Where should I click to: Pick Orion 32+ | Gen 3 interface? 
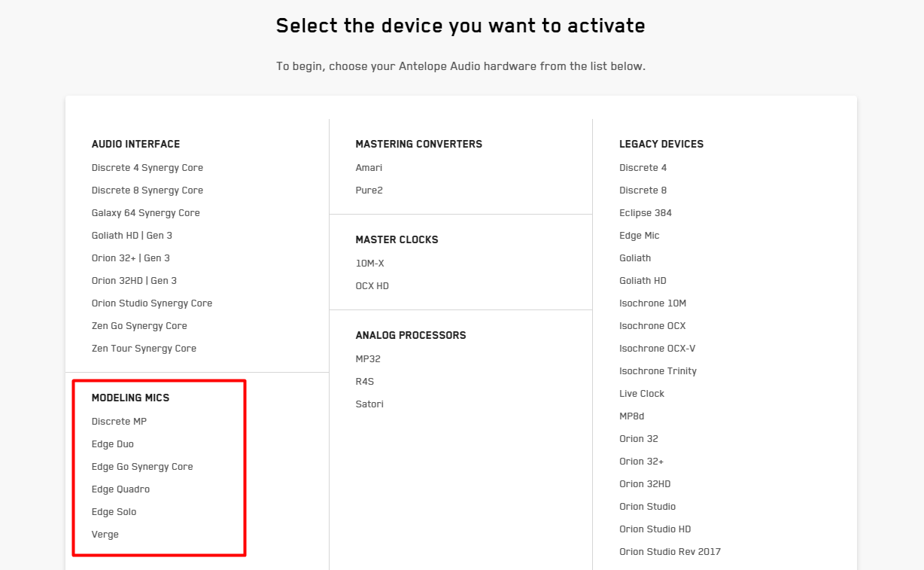pyautogui.click(x=131, y=258)
